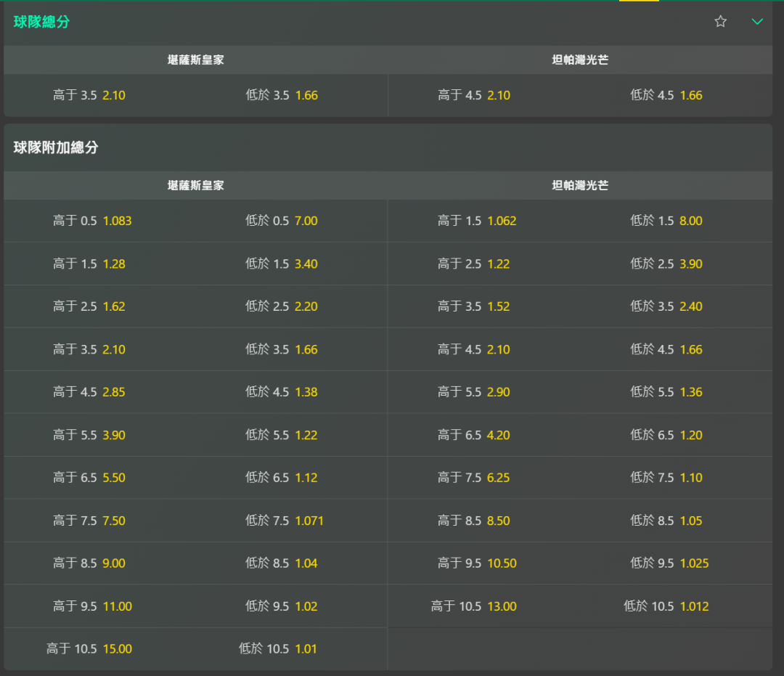Choose 低於 8.5 odds 1.05
The width and height of the screenshot is (784, 676).
coord(666,520)
